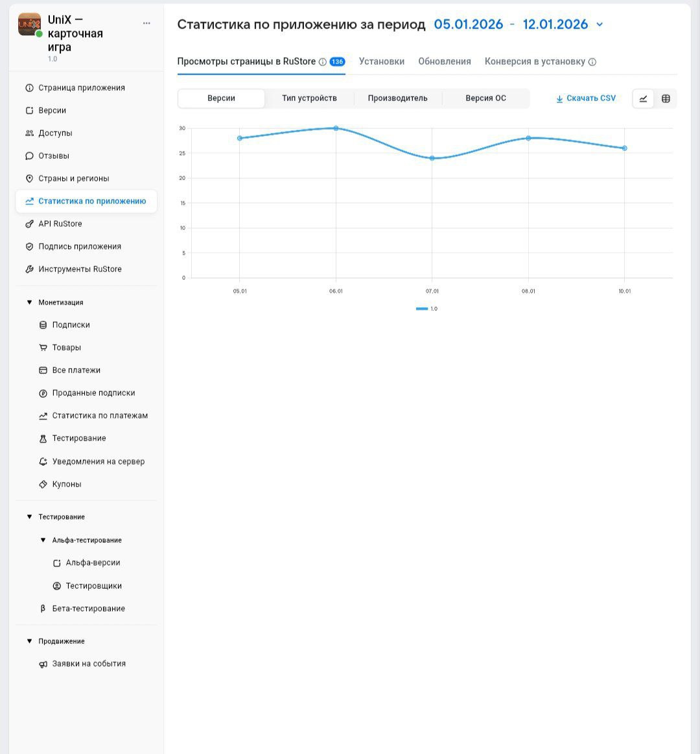
Task: Go to API RuStore key item
Action: pos(60,224)
